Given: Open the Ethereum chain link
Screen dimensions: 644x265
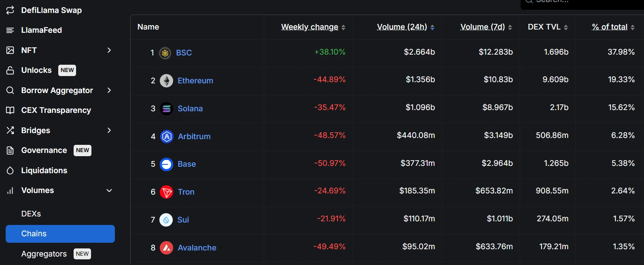Looking at the screenshot, I should pyautogui.click(x=195, y=81).
